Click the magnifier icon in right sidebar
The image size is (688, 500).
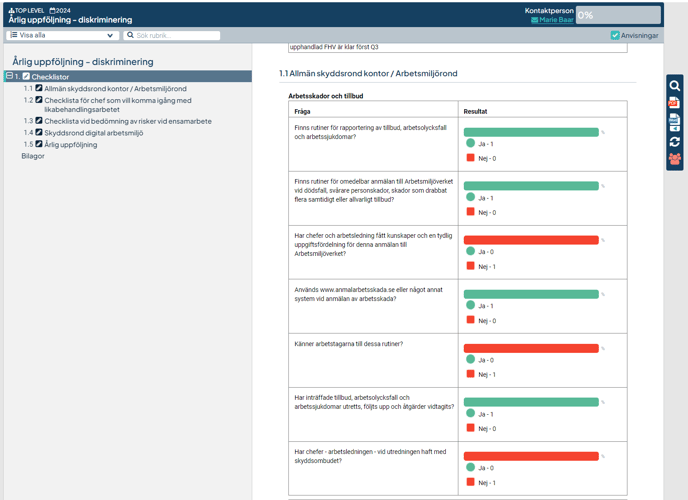click(675, 86)
